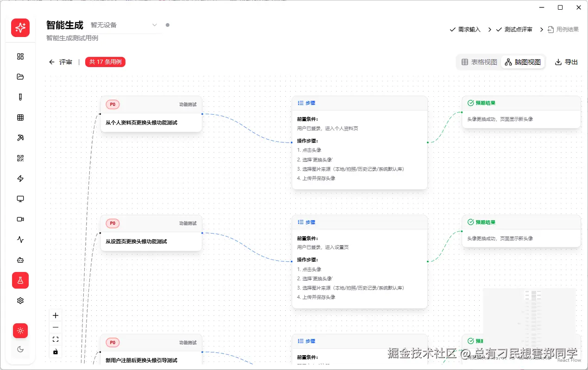Click the 智能生成 page title
This screenshot has width=588, height=370.
pos(65,25)
